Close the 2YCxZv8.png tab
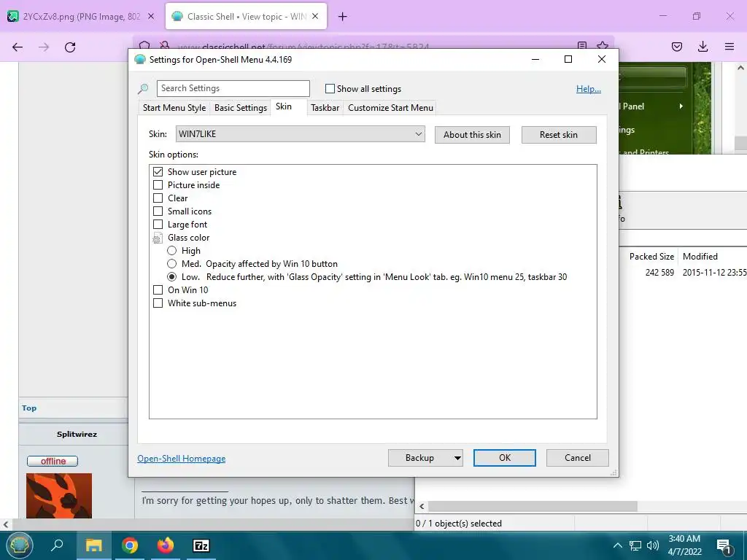Viewport: 747px width, 560px height. [150, 16]
